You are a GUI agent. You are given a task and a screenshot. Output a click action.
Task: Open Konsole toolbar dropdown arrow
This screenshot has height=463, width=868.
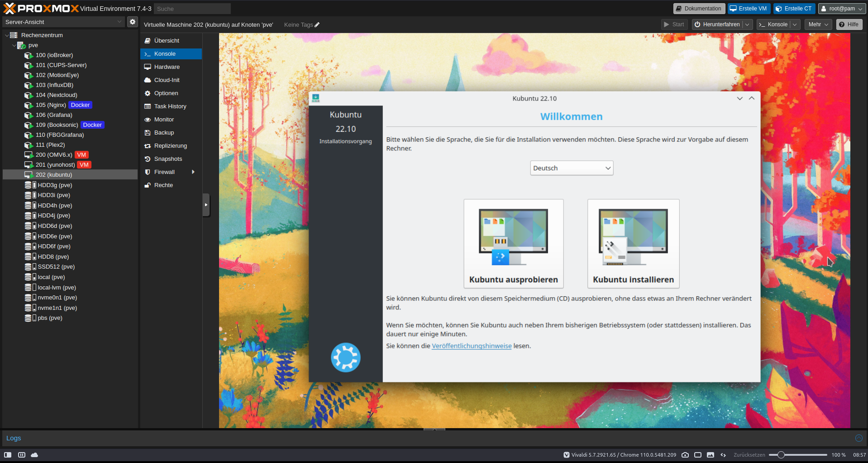tap(795, 24)
